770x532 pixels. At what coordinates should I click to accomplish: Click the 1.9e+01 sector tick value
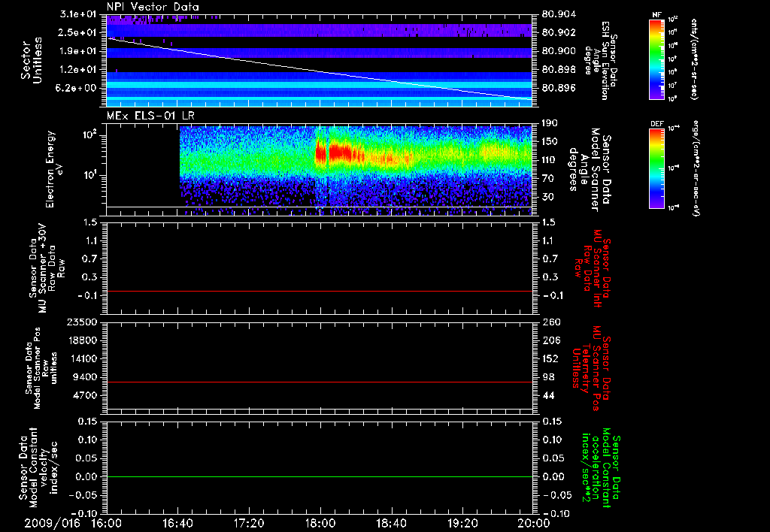[77, 51]
